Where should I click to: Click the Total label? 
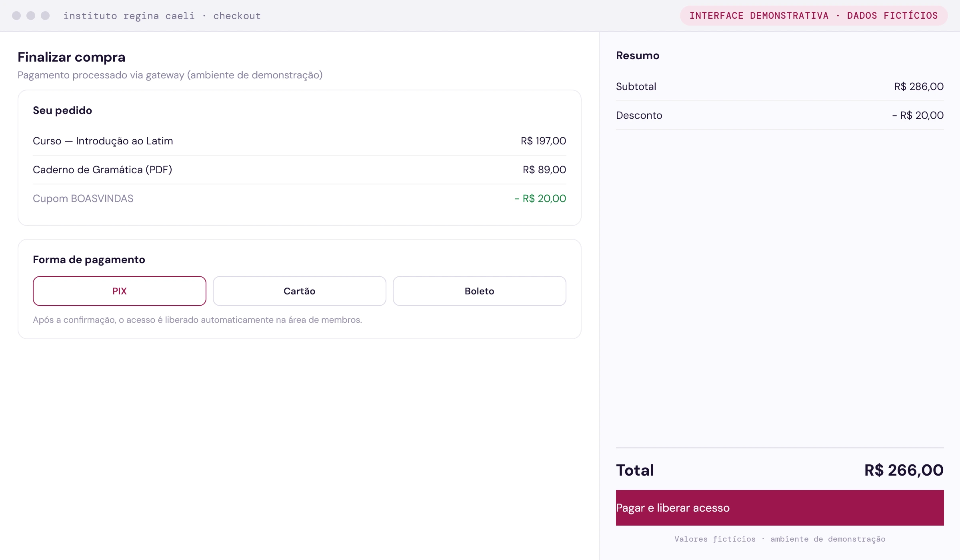pyautogui.click(x=635, y=470)
